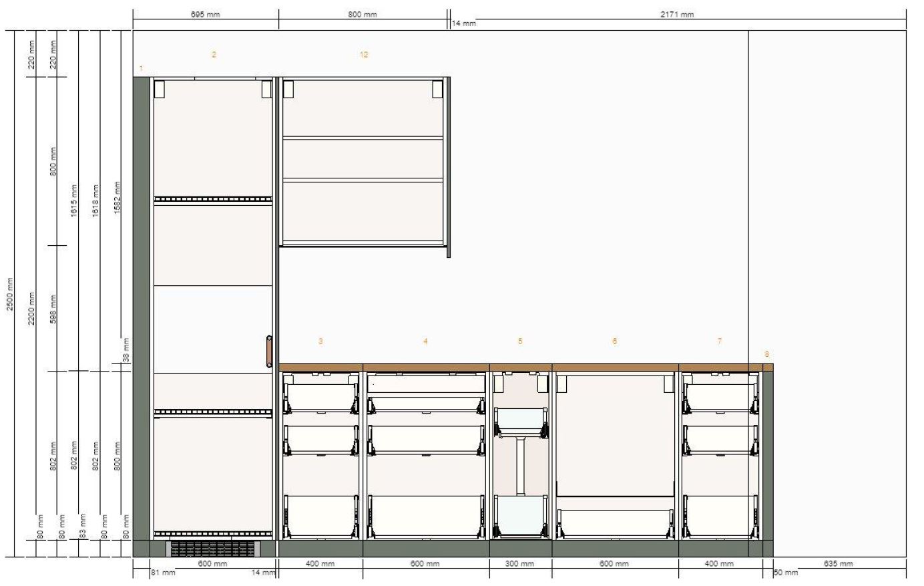Select cabinet number 12 label
The width and height of the screenshot is (924, 586).
pyautogui.click(x=364, y=55)
